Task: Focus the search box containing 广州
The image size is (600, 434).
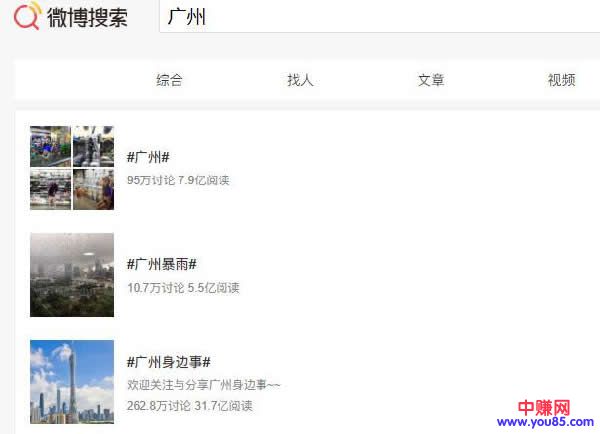Action: 380,18
